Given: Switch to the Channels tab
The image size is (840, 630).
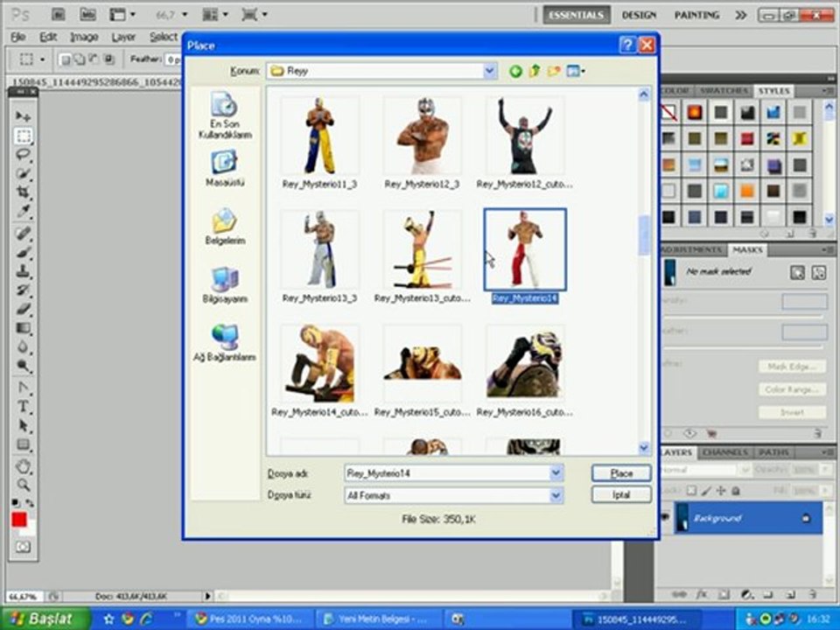Looking at the screenshot, I should [x=725, y=452].
